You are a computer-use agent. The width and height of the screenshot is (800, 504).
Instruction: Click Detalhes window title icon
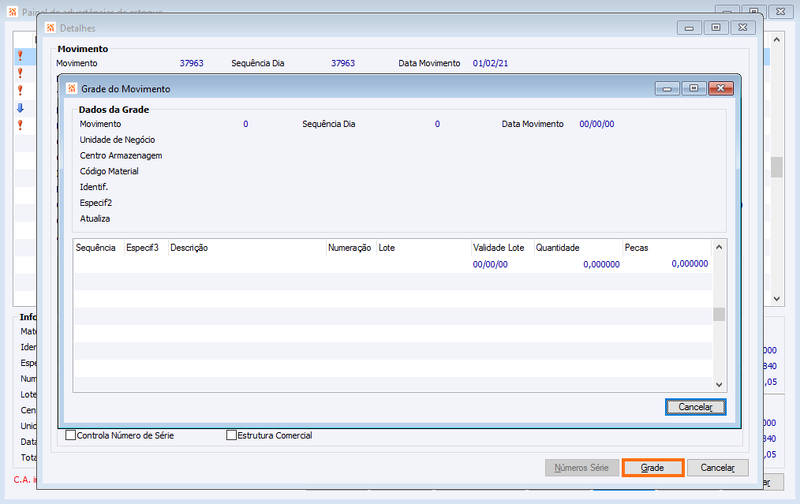click(x=50, y=28)
